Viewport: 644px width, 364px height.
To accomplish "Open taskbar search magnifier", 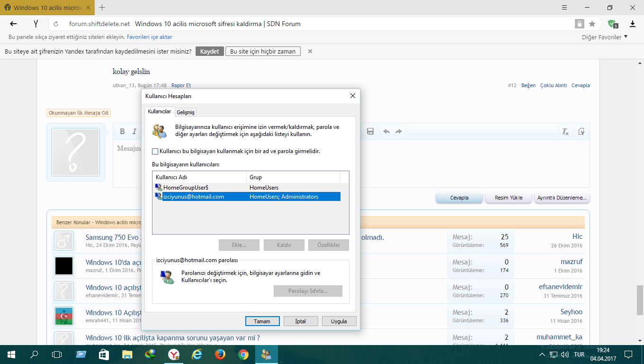I will click(34, 354).
